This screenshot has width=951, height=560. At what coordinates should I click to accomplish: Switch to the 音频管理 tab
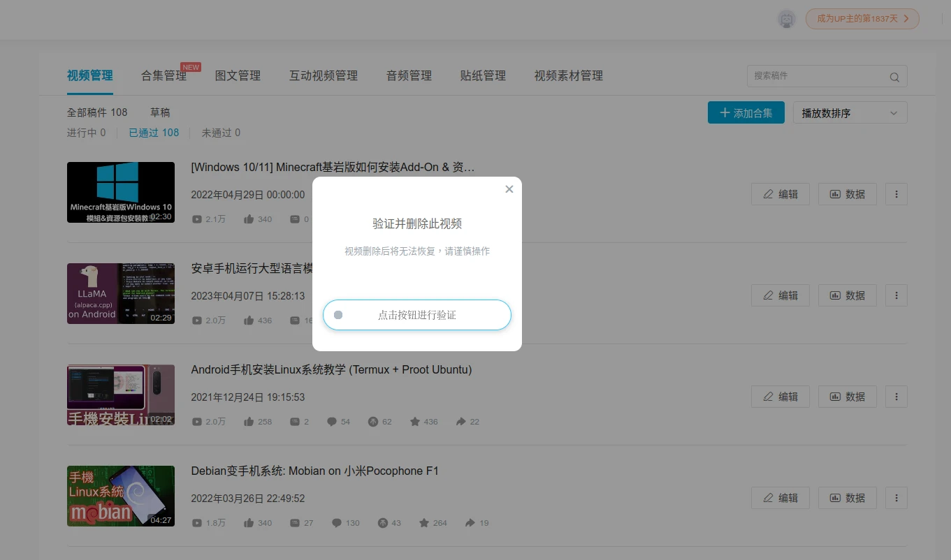pyautogui.click(x=409, y=75)
